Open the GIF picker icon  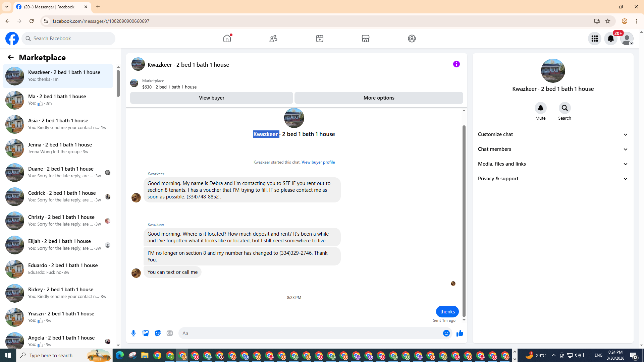(x=170, y=333)
